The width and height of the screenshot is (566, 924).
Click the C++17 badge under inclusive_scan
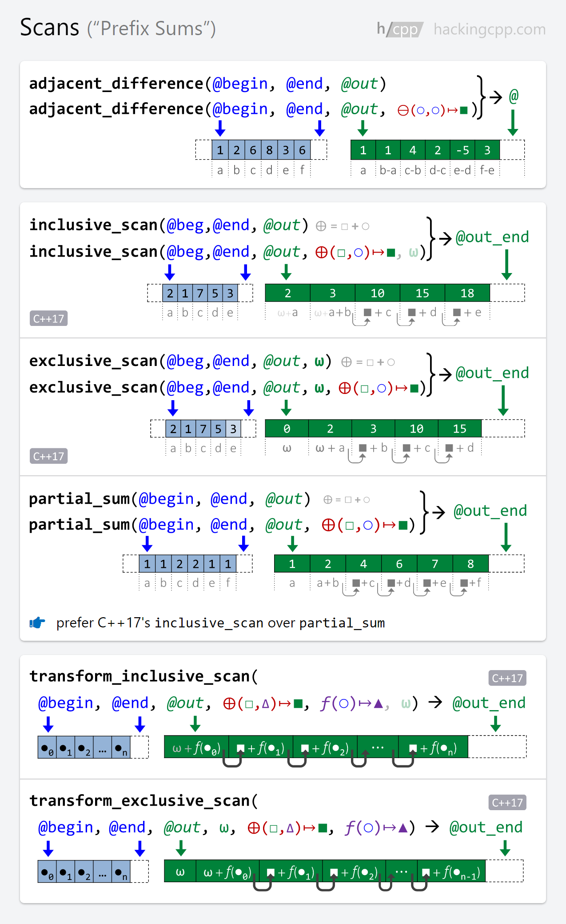[x=49, y=318]
